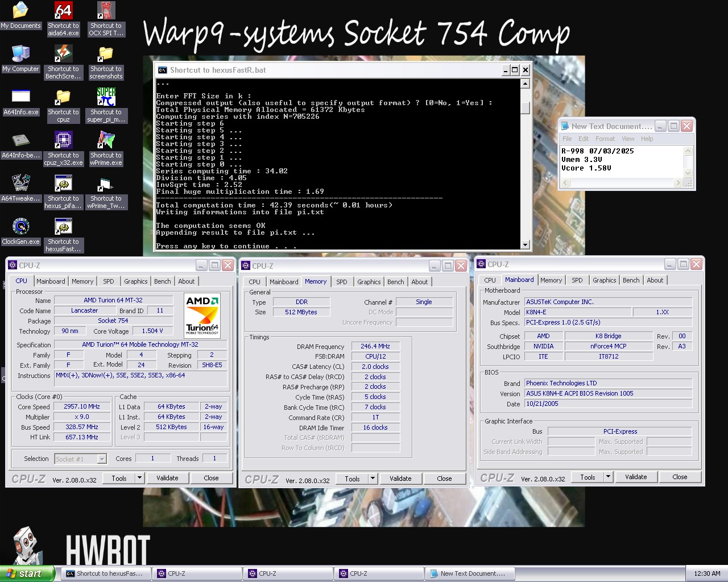Open the Graphics tab in Mainboard window
The height and width of the screenshot is (582, 728).
[604, 280]
